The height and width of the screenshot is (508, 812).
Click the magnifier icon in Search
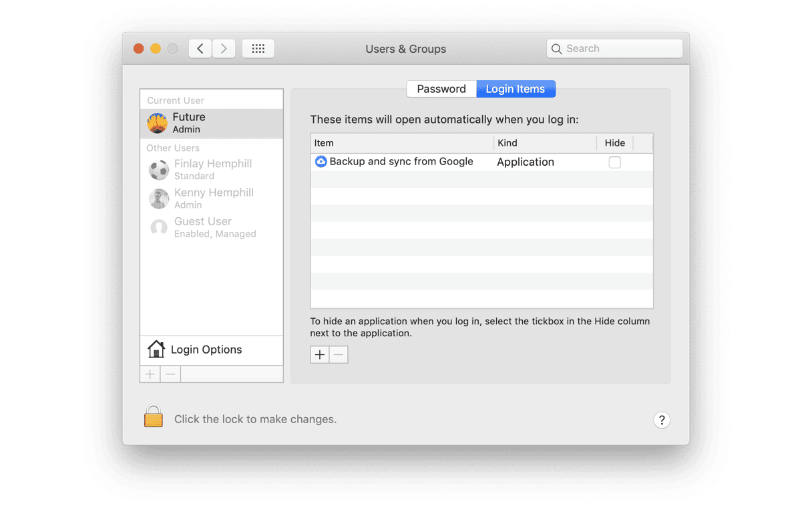click(x=556, y=49)
